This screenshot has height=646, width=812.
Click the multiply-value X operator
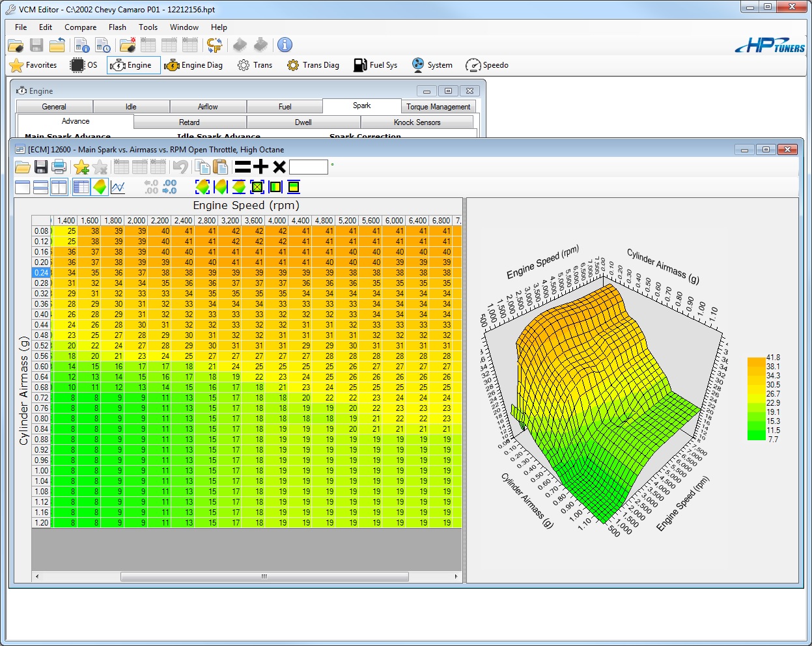279,167
